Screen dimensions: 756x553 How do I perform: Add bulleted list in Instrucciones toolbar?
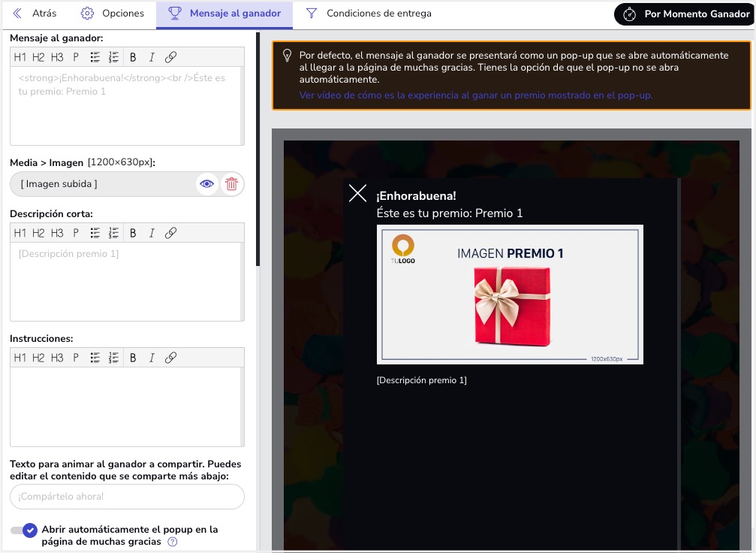pyautogui.click(x=95, y=358)
